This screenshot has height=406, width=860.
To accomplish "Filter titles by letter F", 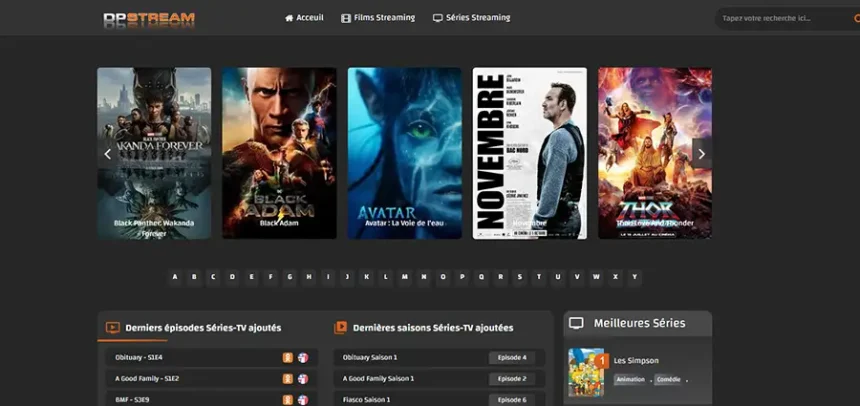I will pyautogui.click(x=270, y=277).
